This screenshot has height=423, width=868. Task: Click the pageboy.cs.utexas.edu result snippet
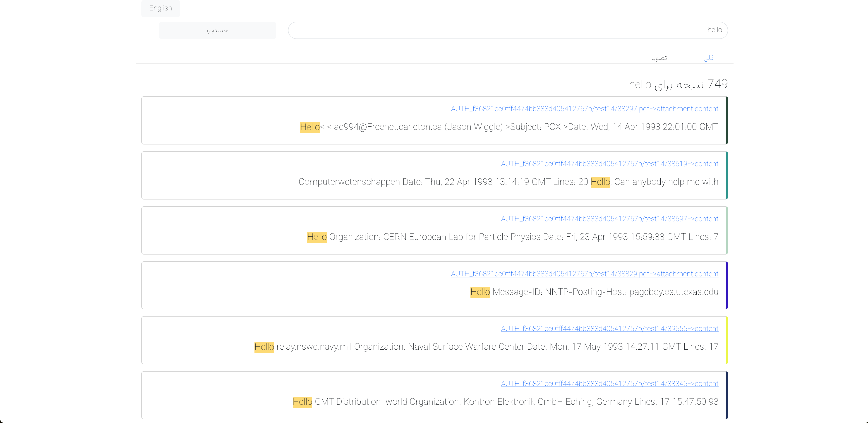(x=594, y=292)
